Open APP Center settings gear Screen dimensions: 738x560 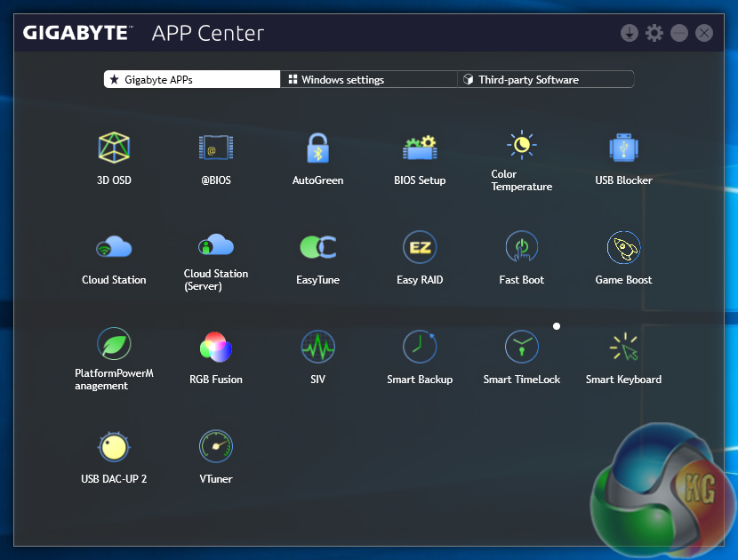pyautogui.click(x=654, y=33)
